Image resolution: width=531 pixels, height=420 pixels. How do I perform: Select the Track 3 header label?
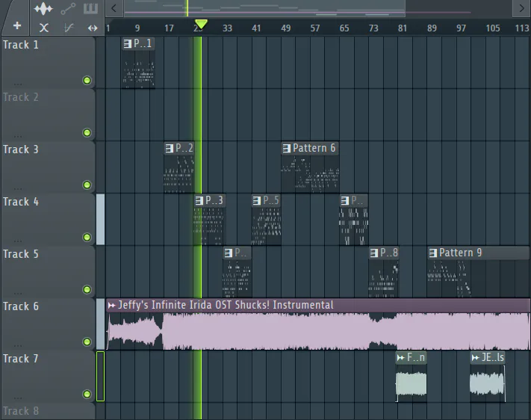tap(21, 149)
